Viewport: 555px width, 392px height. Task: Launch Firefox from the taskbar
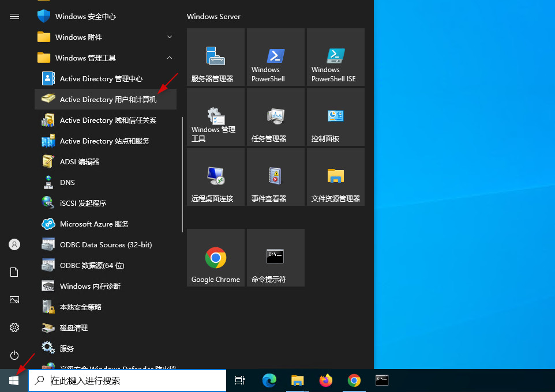[x=325, y=380]
